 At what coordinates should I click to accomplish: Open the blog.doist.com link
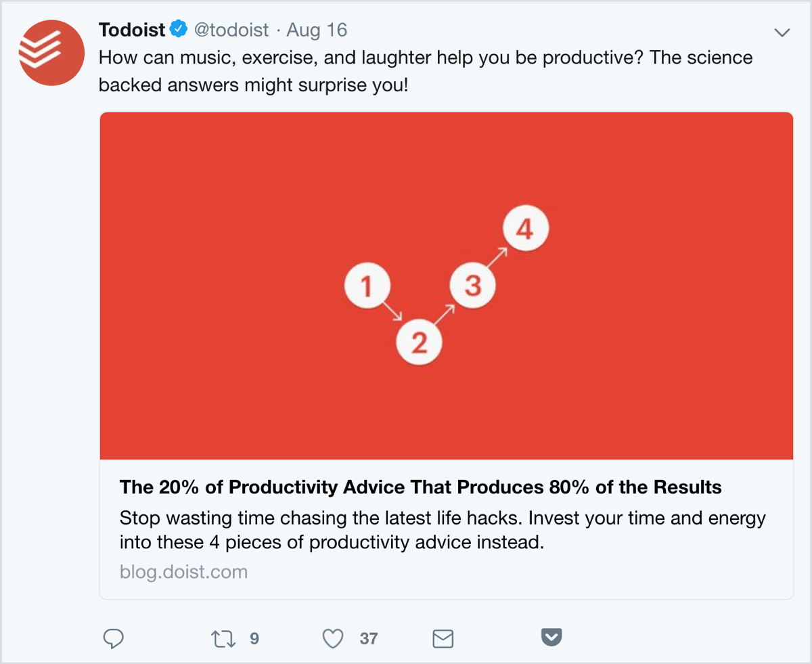[x=183, y=572]
